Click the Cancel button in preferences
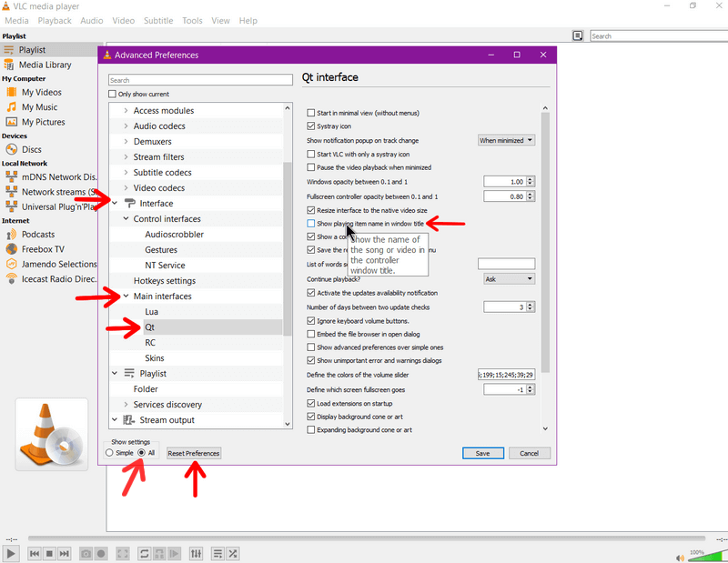Viewport: 728px width, 563px height. pyautogui.click(x=530, y=454)
